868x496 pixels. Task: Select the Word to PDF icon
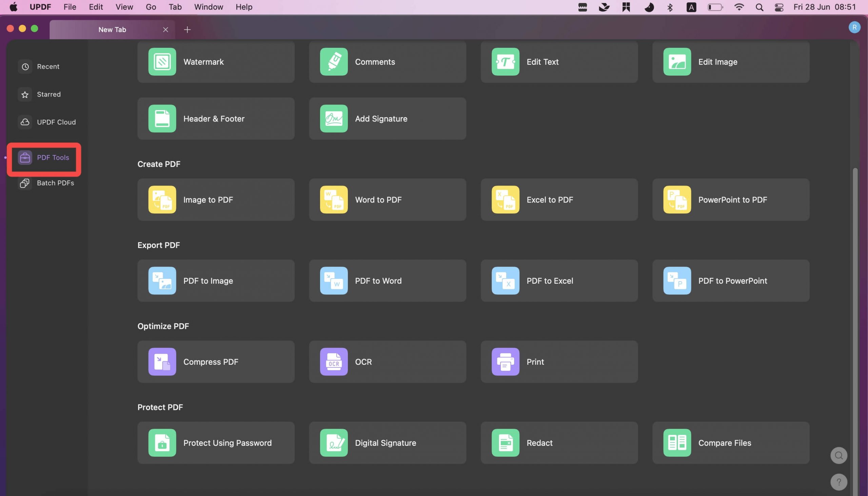click(334, 199)
